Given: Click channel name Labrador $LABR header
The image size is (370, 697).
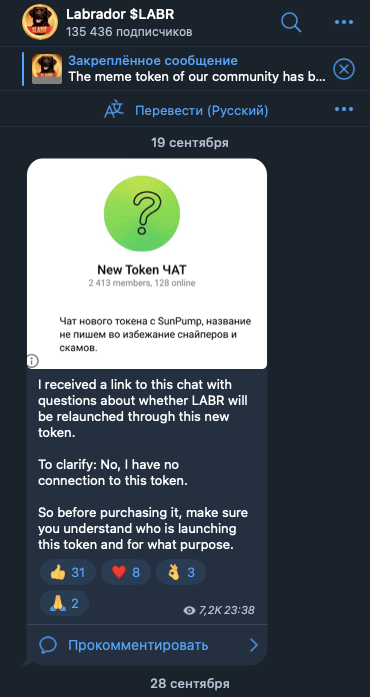Looking at the screenshot, I should click(120, 14).
